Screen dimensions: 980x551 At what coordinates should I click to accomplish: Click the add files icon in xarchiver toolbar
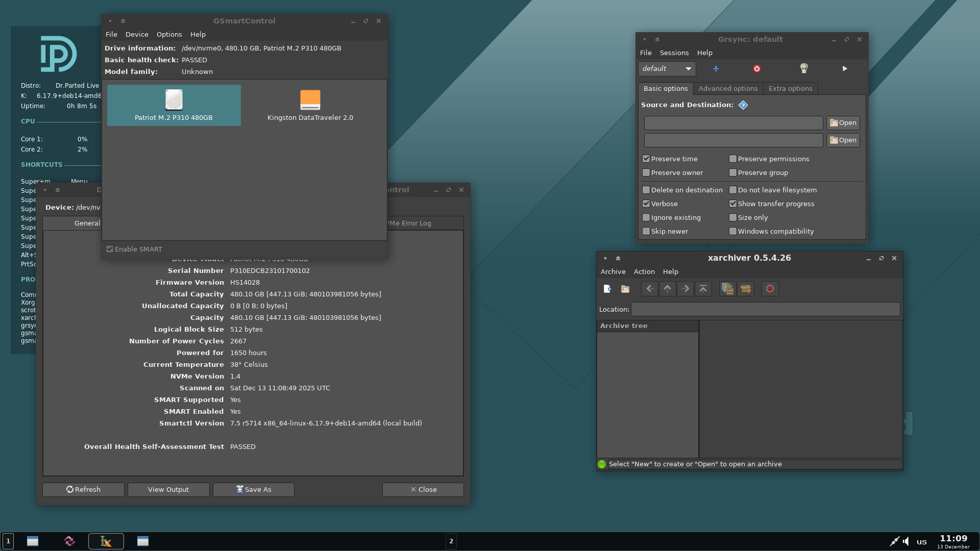tap(727, 289)
